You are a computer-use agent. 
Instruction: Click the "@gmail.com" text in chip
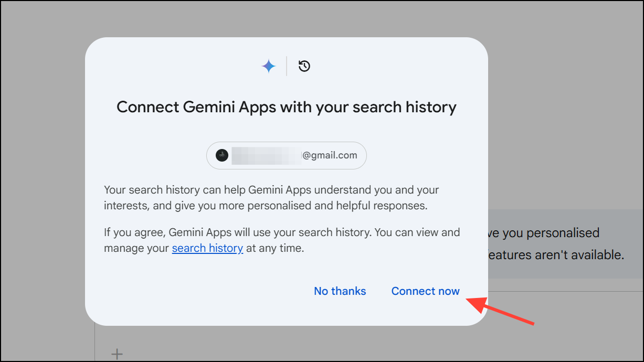coord(330,155)
